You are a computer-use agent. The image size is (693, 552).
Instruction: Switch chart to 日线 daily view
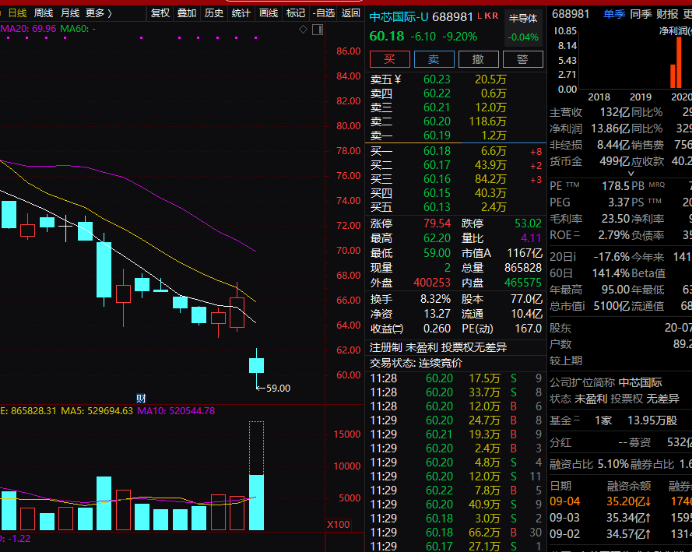[x=17, y=13]
